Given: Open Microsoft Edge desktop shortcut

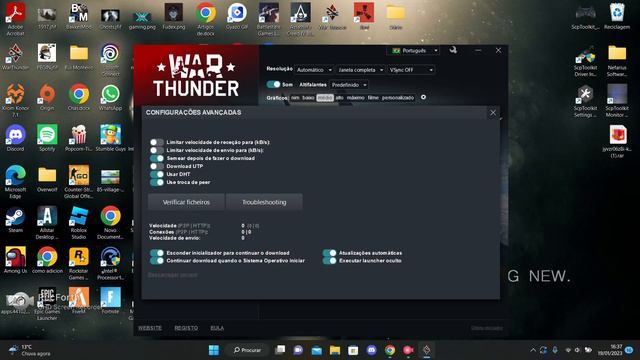Looking at the screenshot, I should (16, 182).
